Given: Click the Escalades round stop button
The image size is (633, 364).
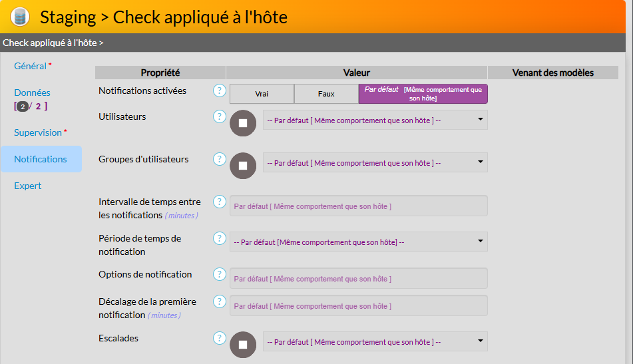Looking at the screenshot, I should [x=243, y=345].
